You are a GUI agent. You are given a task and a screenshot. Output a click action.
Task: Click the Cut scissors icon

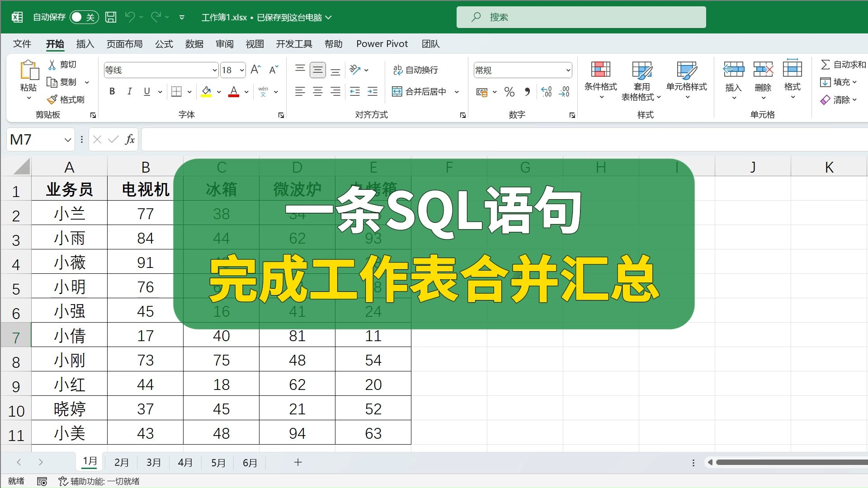[52, 65]
